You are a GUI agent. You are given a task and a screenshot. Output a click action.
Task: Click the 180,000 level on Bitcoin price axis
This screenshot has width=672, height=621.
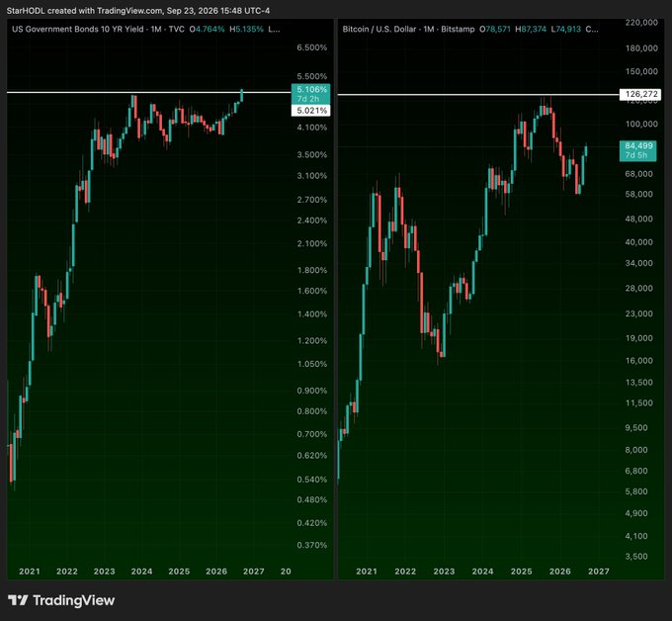(641, 48)
